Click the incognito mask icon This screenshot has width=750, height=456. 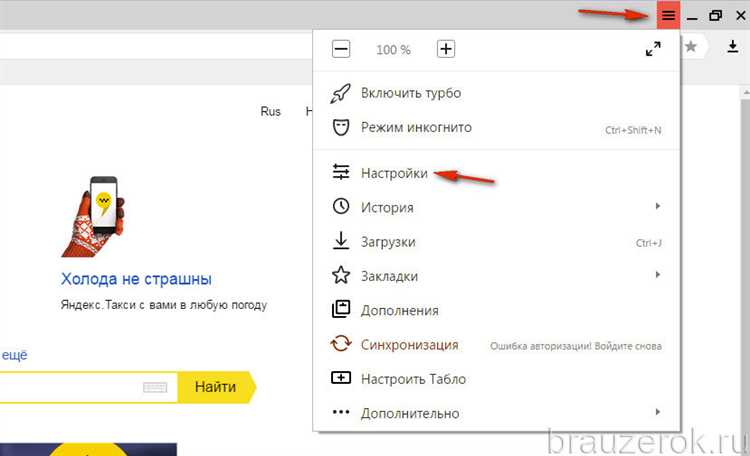tap(341, 127)
